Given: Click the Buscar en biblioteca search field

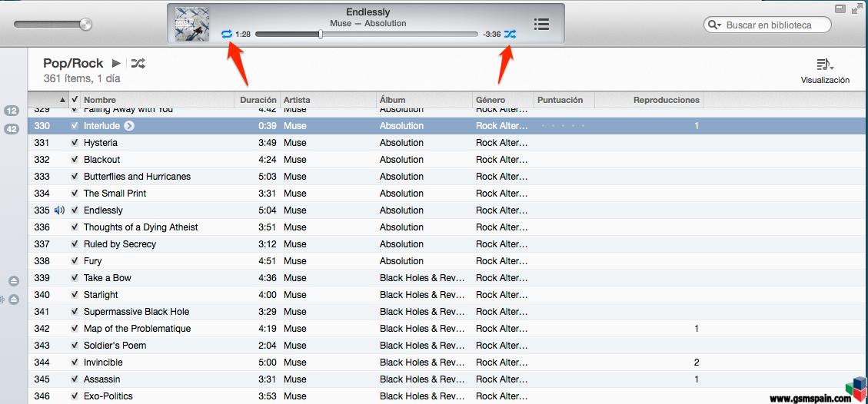Looking at the screenshot, I should coord(767,25).
